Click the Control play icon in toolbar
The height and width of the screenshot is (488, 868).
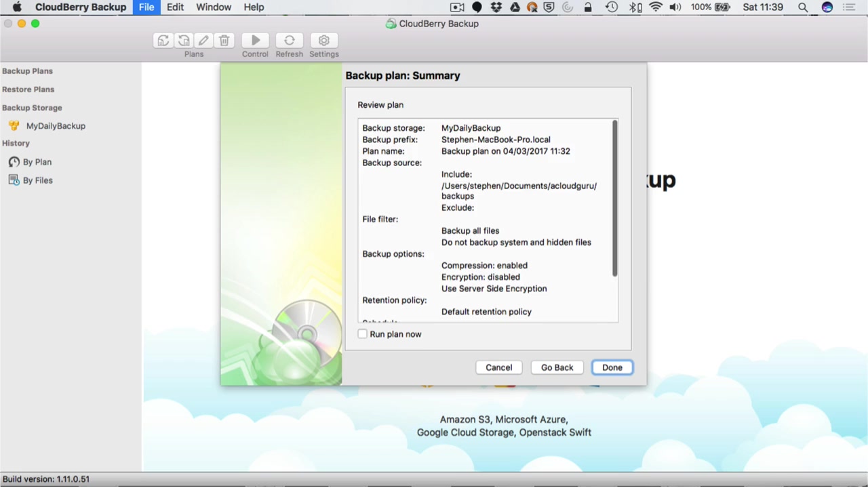[x=256, y=41]
